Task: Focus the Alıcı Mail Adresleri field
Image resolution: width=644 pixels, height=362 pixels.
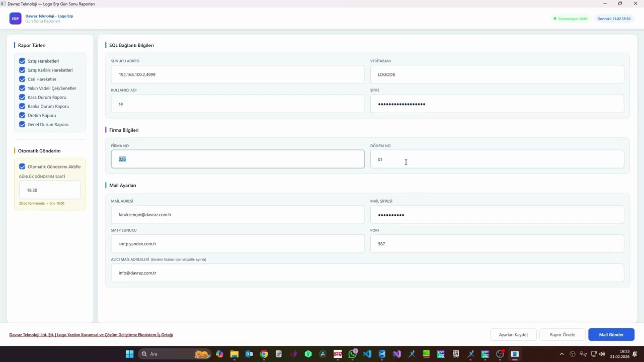Action: [x=367, y=273]
